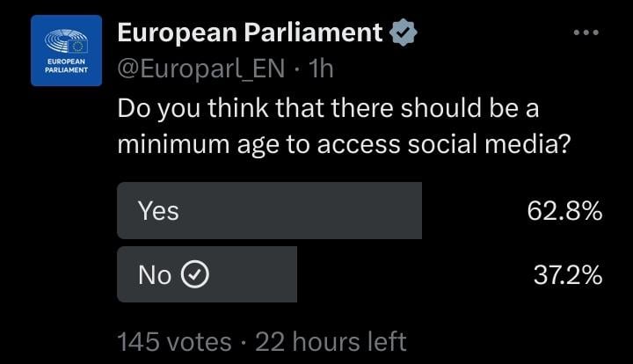Open the three-dot more options menu

pyautogui.click(x=585, y=33)
